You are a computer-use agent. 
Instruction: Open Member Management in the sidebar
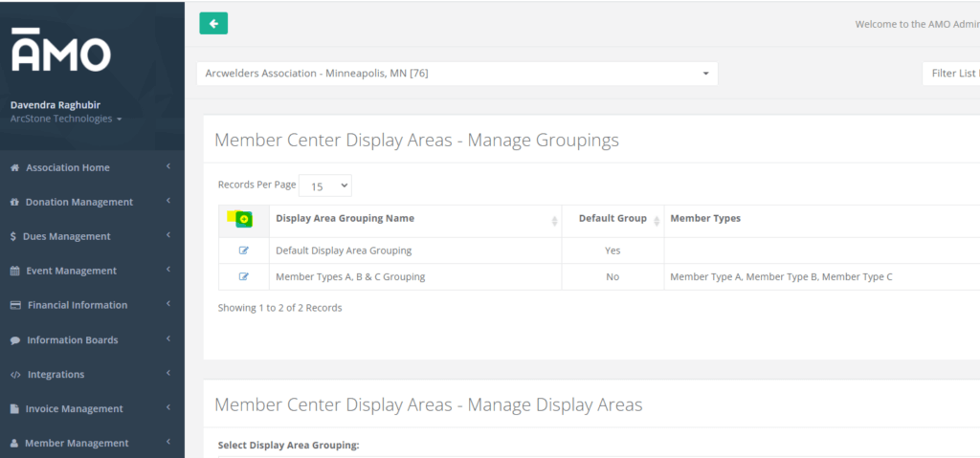(x=77, y=443)
